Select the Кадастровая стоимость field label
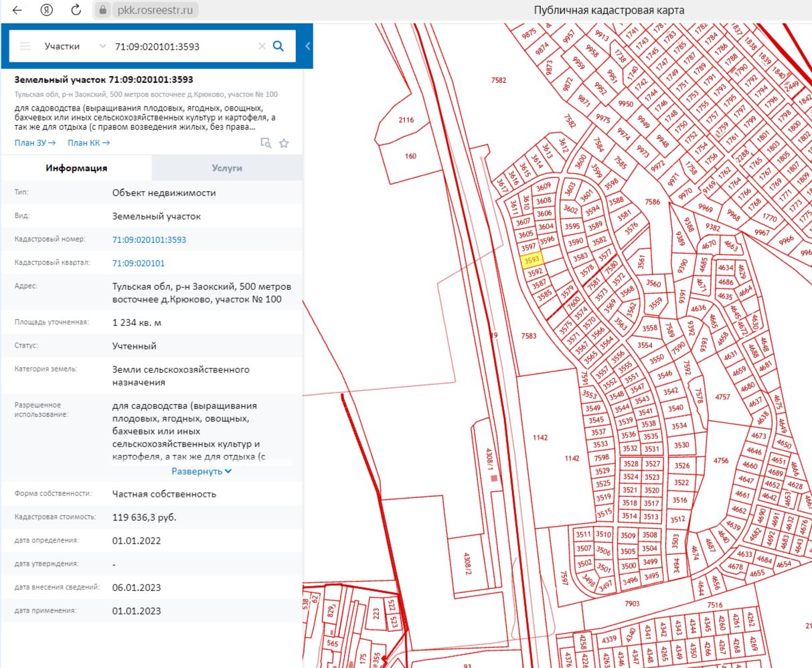 (x=56, y=517)
